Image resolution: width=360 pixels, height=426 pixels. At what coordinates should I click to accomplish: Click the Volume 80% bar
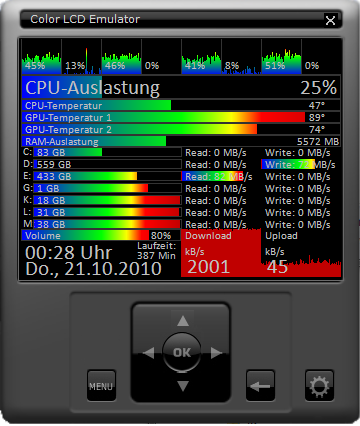pos(101,236)
